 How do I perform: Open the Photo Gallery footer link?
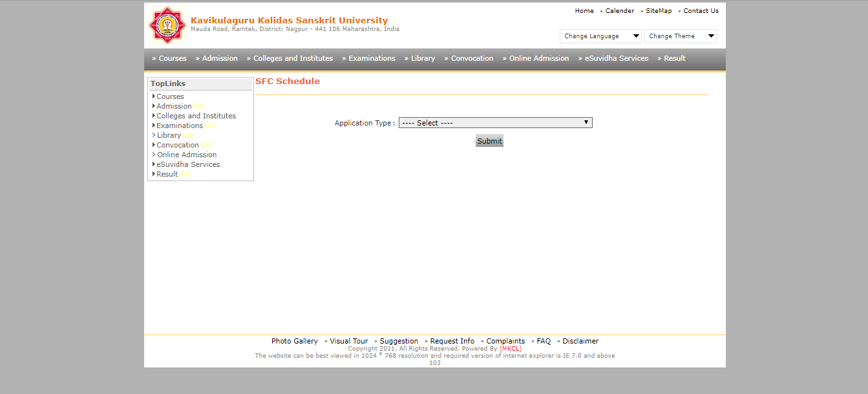294,340
